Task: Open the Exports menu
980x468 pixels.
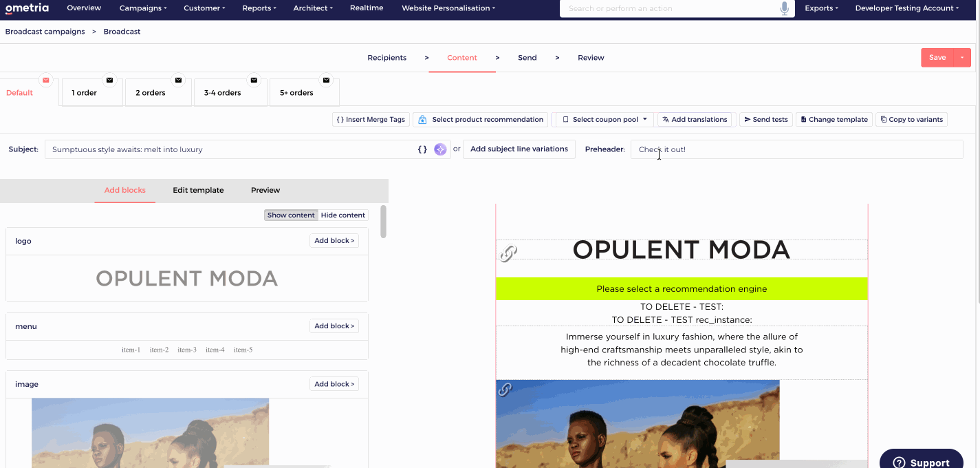Action: (821, 8)
